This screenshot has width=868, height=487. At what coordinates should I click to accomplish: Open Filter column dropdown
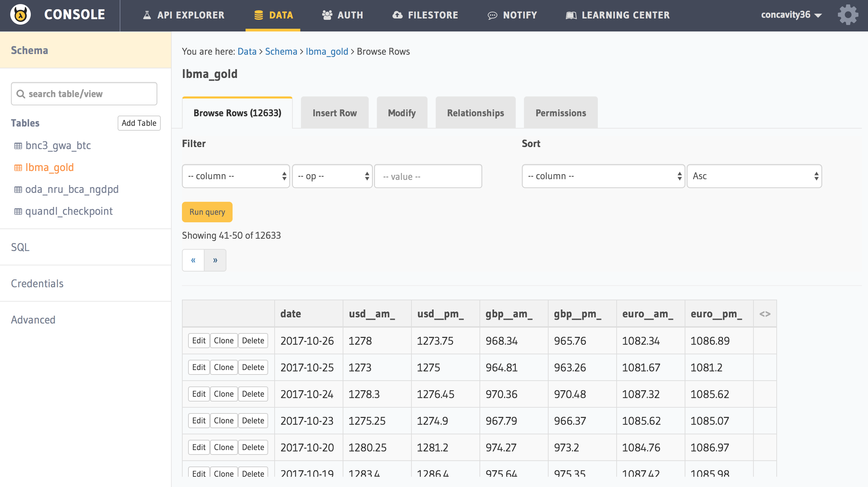pos(236,176)
